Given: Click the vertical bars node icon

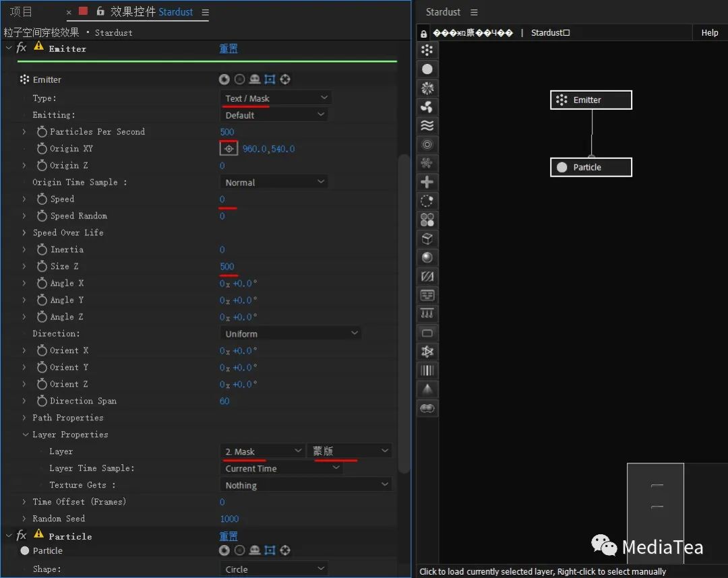Looking at the screenshot, I should coord(427,371).
